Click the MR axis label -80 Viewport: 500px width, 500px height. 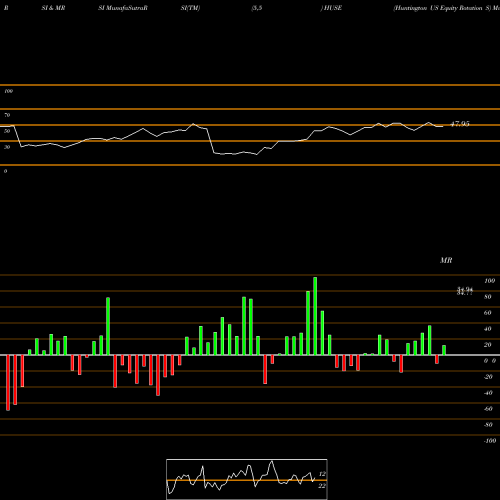pos(488,425)
